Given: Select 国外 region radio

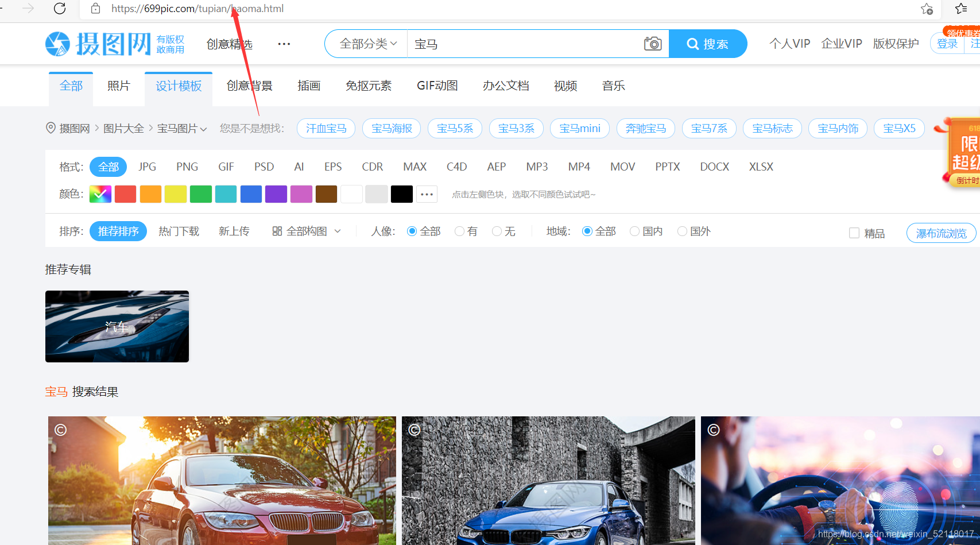Looking at the screenshot, I should pyautogui.click(x=682, y=231).
